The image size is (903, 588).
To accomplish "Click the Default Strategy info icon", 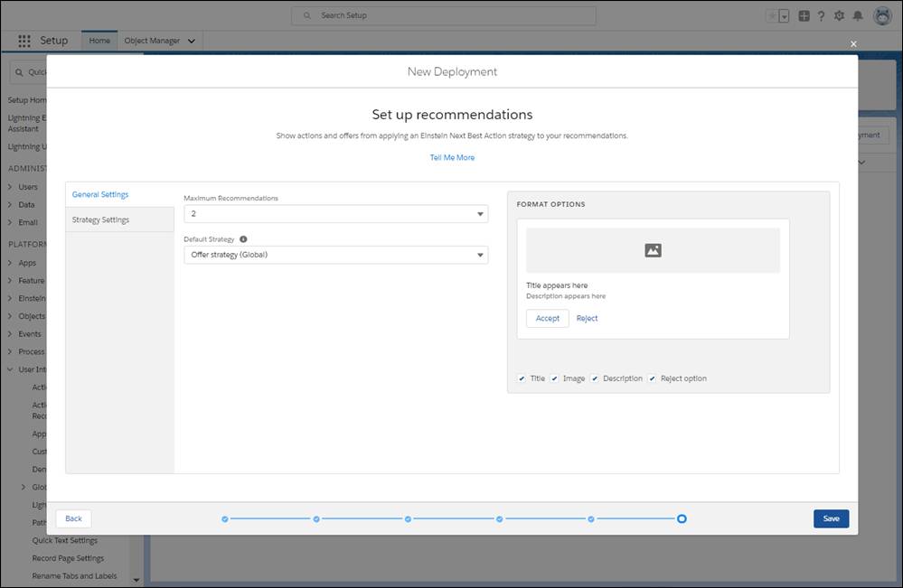I will click(x=243, y=239).
